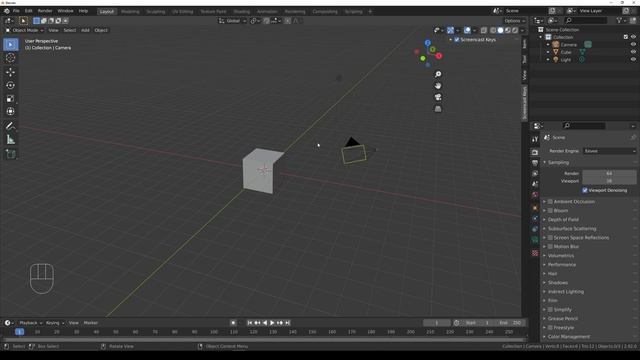
Task: Open the Edit menu
Action: click(29, 11)
